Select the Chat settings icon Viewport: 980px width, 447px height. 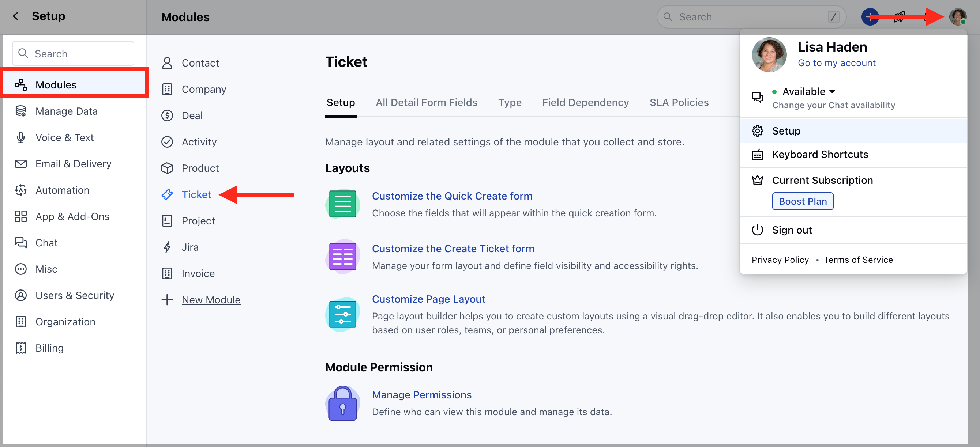coord(20,242)
